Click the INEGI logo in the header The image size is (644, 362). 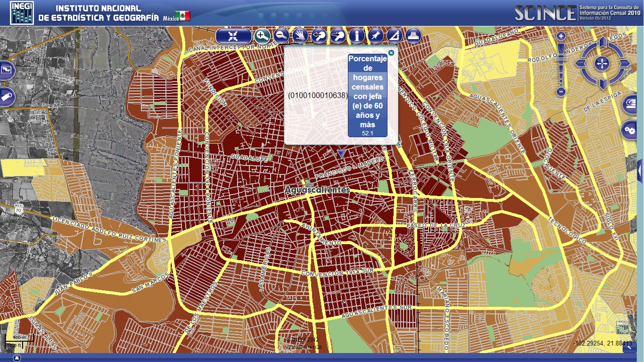click(x=22, y=13)
